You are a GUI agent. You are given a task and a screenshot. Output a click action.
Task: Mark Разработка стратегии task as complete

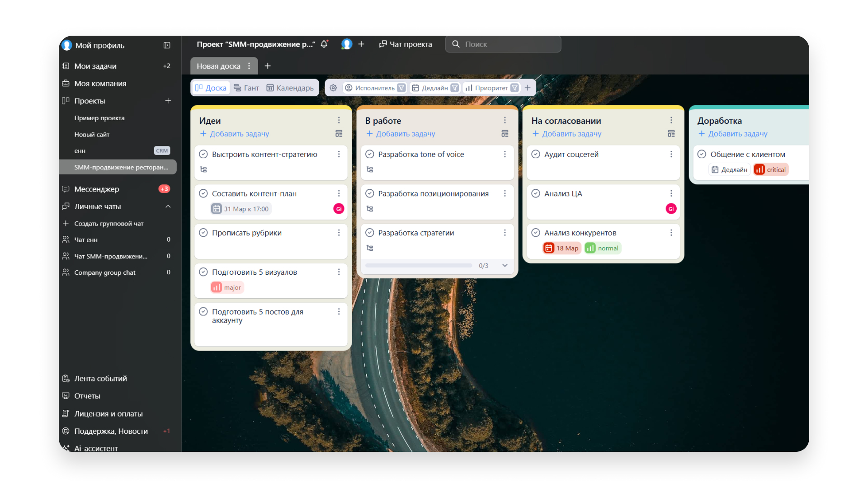370,233
